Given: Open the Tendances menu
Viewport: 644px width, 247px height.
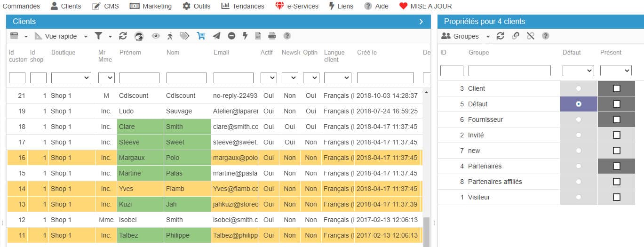Looking at the screenshot, I should [243, 6].
